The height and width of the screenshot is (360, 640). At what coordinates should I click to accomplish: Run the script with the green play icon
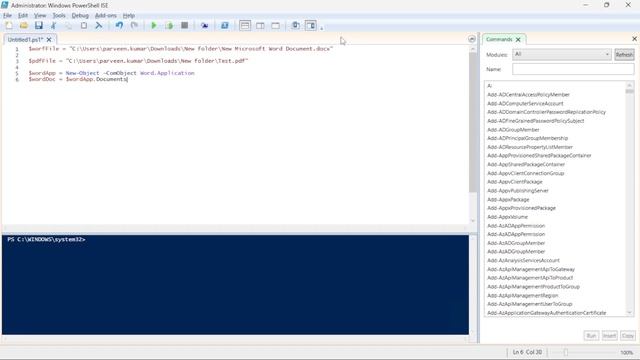point(154,25)
